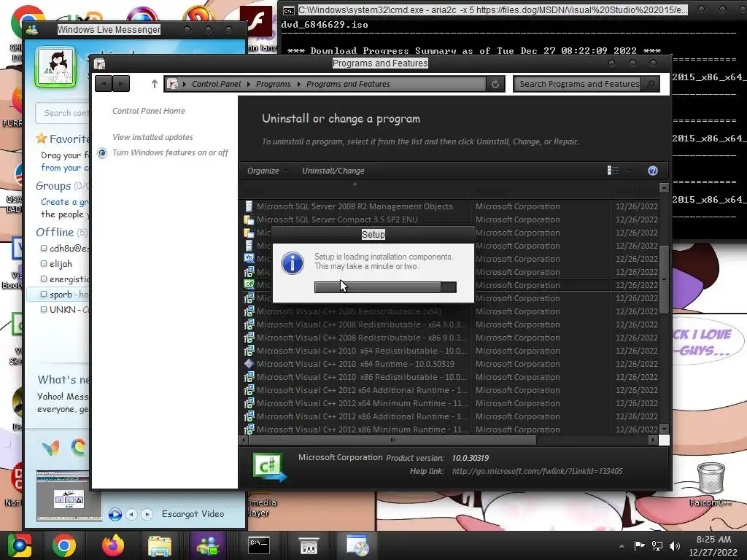
Task: Click the Programs breadcrumb
Action: tap(273, 84)
